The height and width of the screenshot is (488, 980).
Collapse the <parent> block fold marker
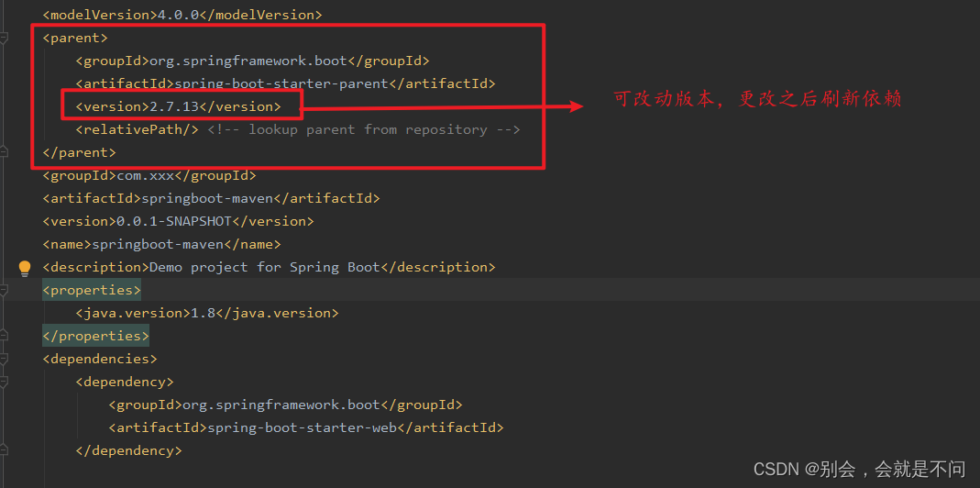[x=3, y=39]
